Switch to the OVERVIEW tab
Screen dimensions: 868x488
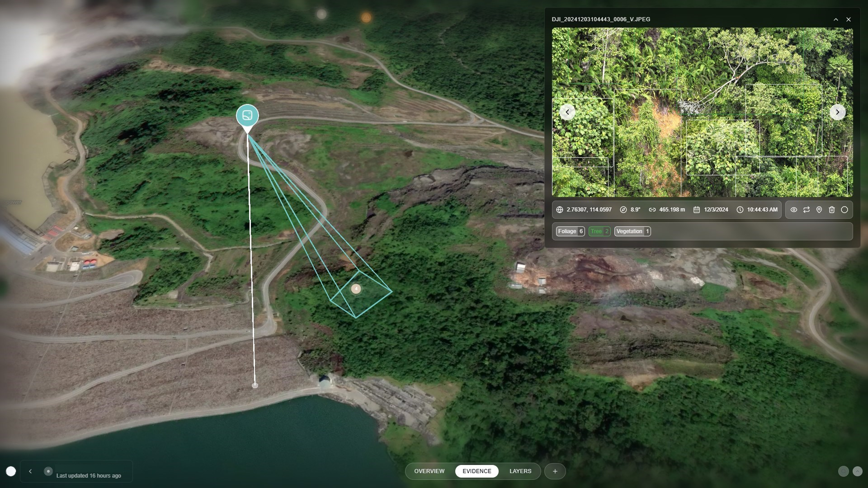pos(429,471)
